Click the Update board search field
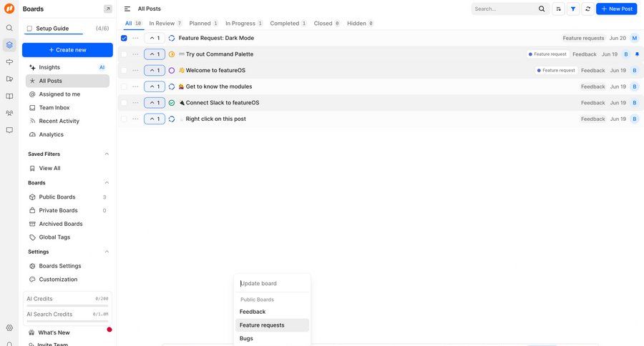Screen dimensions: 644x346 [272, 284]
